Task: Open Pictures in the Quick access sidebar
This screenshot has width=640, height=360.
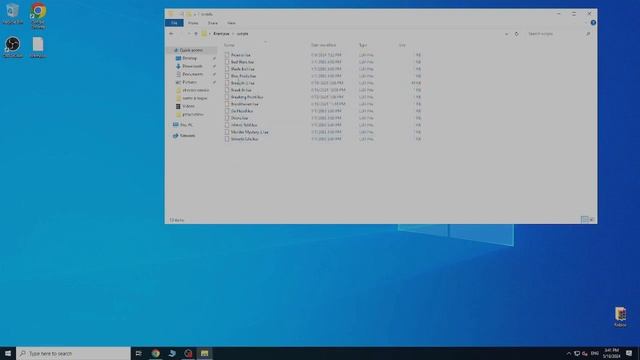Action: pos(189,82)
